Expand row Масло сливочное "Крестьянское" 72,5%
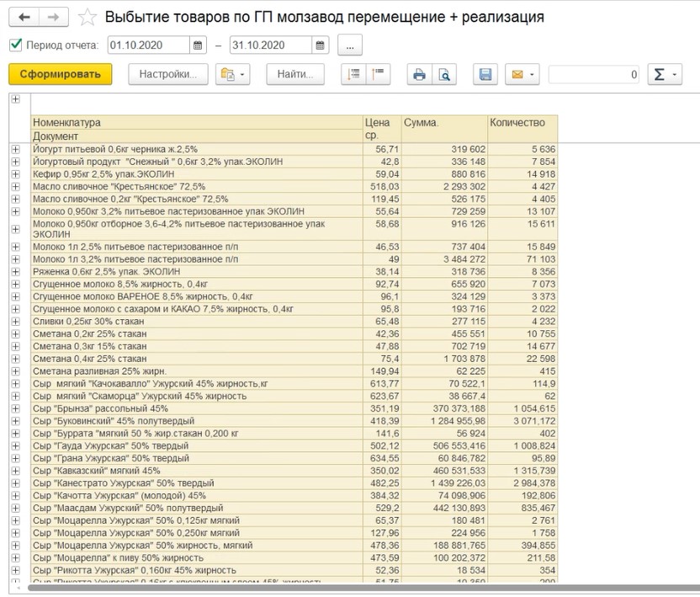Viewport: 700px width, 597px height. tap(16, 187)
